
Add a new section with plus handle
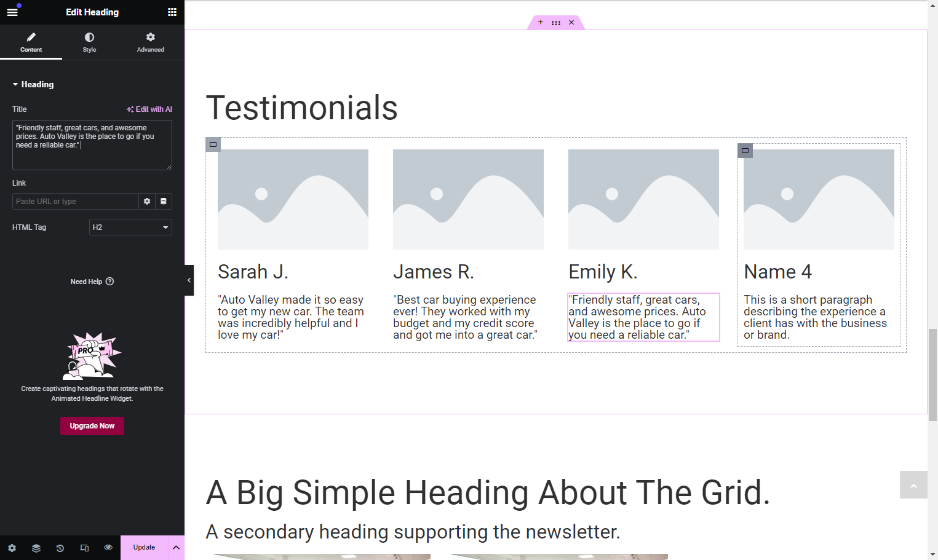541,23
